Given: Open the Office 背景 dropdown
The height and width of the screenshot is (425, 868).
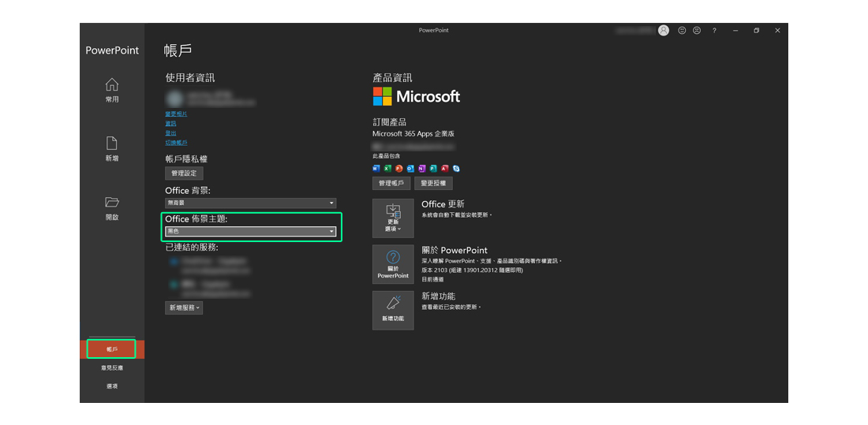Looking at the screenshot, I should click(250, 203).
